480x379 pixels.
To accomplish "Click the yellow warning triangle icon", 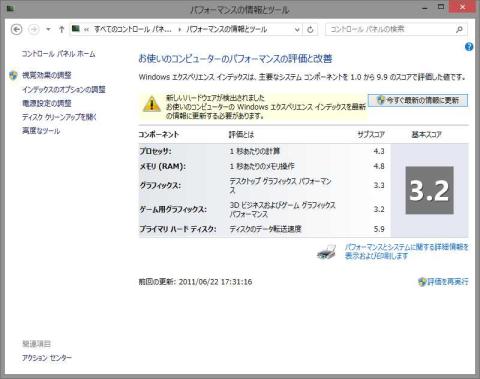I will (x=152, y=104).
